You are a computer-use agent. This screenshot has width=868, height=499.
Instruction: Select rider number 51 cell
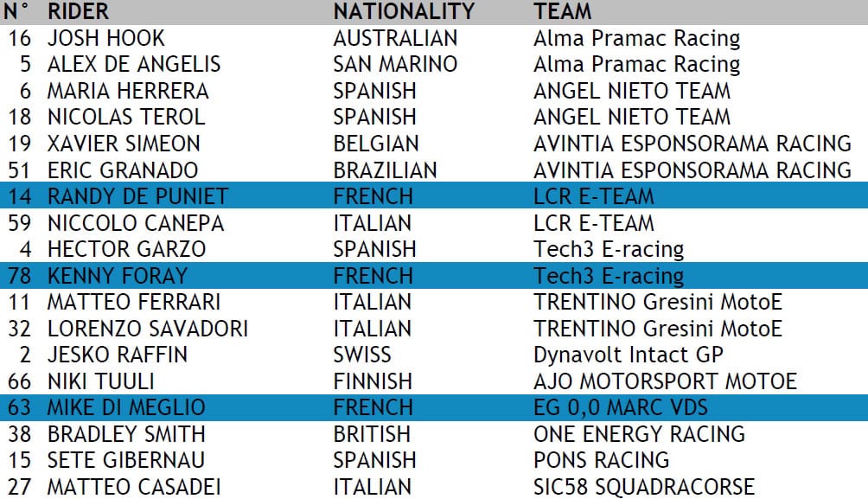point(19,170)
